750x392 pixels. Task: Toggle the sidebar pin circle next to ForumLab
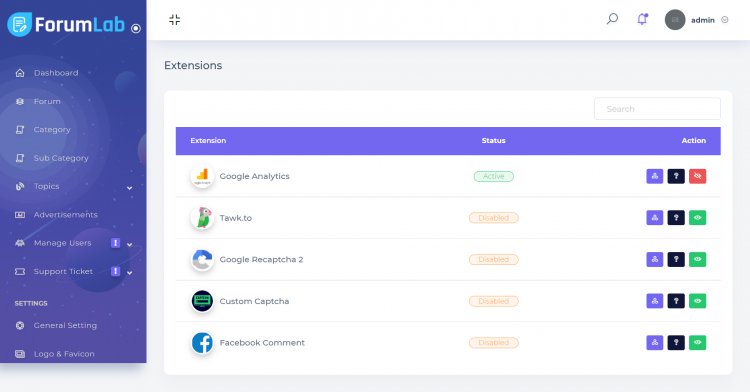coord(136,28)
